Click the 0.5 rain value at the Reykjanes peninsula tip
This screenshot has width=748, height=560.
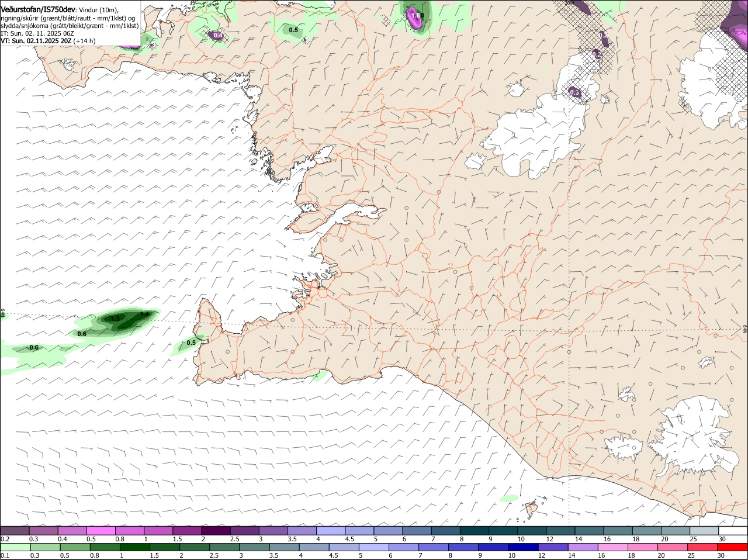click(x=191, y=343)
